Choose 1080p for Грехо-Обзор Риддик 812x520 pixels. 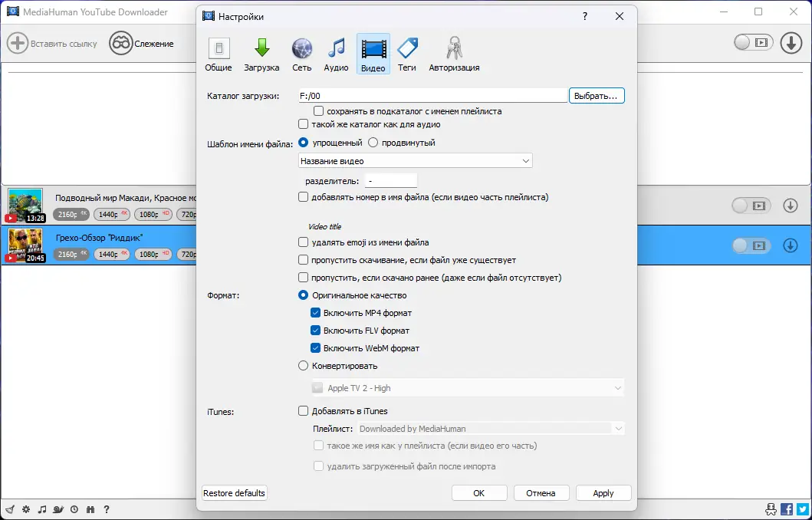pyautogui.click(x=153, y=254)
